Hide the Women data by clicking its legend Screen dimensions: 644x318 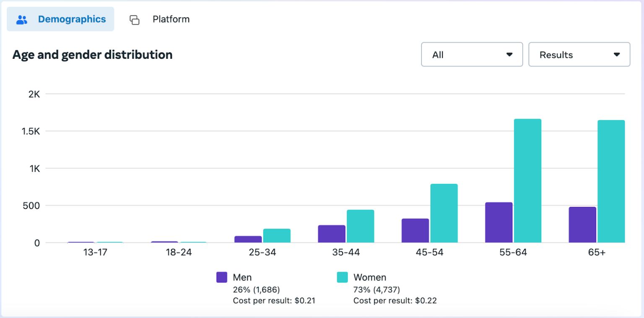[343, 277]
